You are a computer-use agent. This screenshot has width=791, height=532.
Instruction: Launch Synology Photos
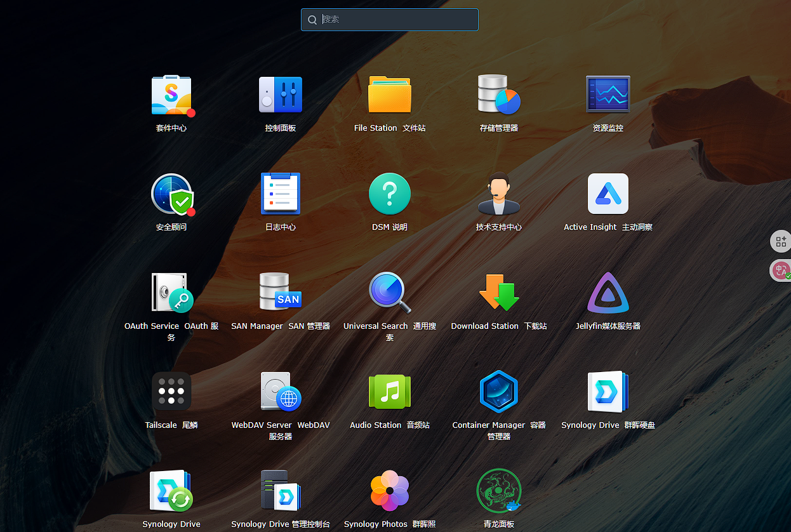[x=390, y=491]
